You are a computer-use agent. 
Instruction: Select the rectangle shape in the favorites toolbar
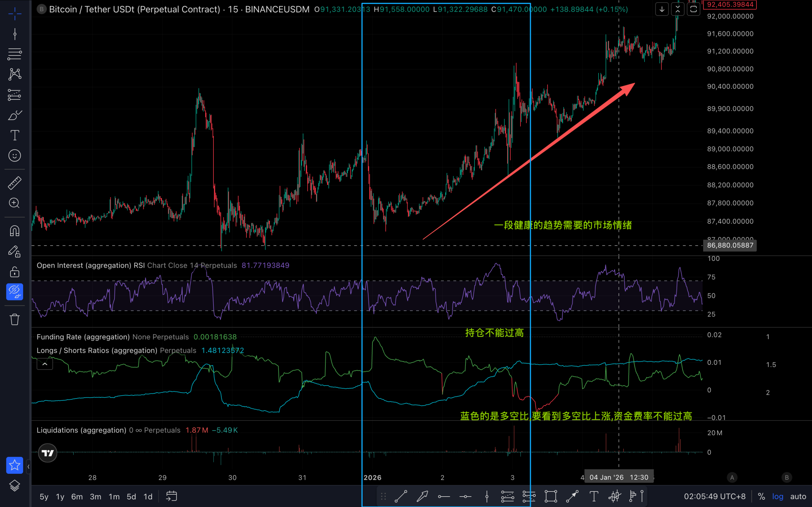[551, 496]
